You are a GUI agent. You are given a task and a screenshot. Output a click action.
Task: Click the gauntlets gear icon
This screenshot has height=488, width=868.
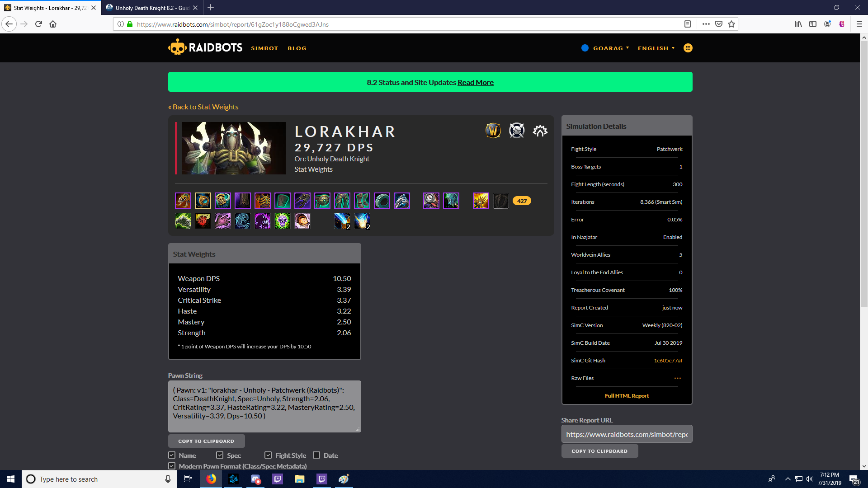(x=302, y=201)
